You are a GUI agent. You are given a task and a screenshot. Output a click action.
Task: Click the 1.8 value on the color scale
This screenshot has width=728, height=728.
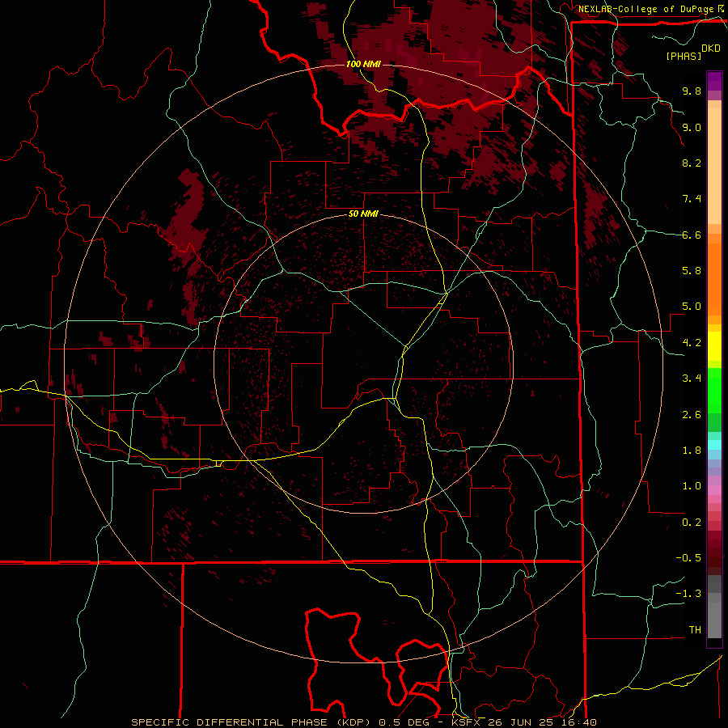point(692,451)
